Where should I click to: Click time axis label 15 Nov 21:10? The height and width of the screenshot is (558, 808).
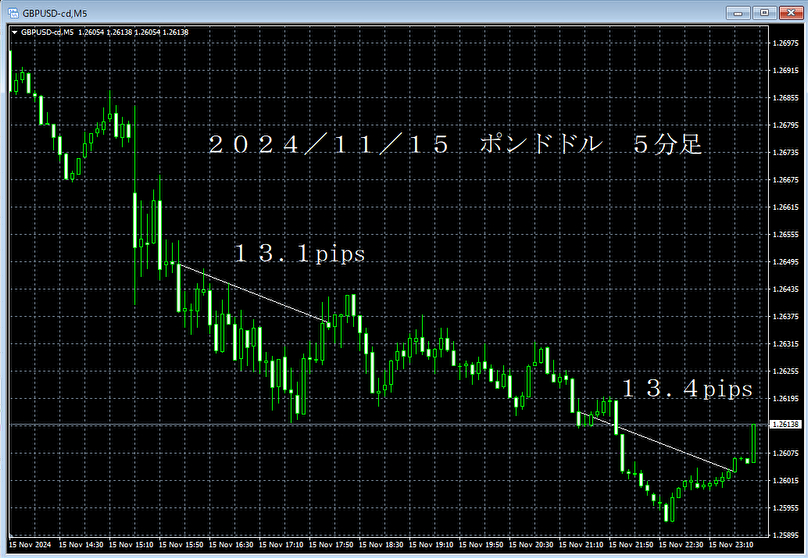581,545
